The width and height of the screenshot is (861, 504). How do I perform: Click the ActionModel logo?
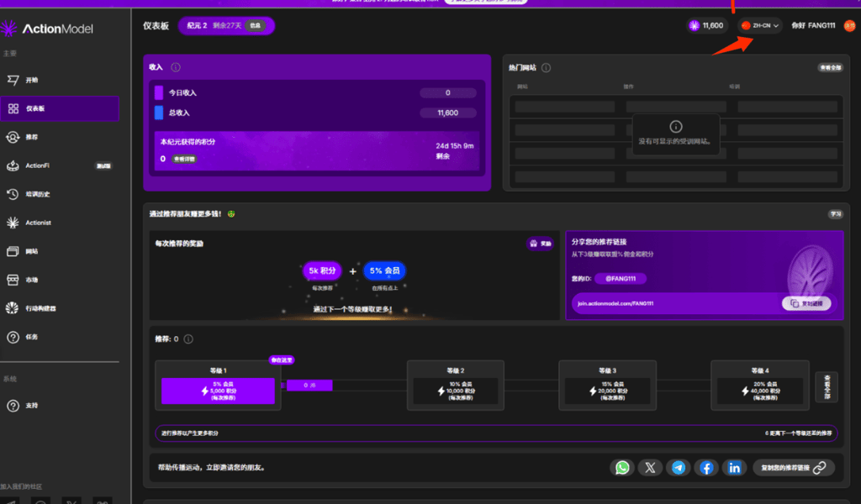click(x=47, y=28)
